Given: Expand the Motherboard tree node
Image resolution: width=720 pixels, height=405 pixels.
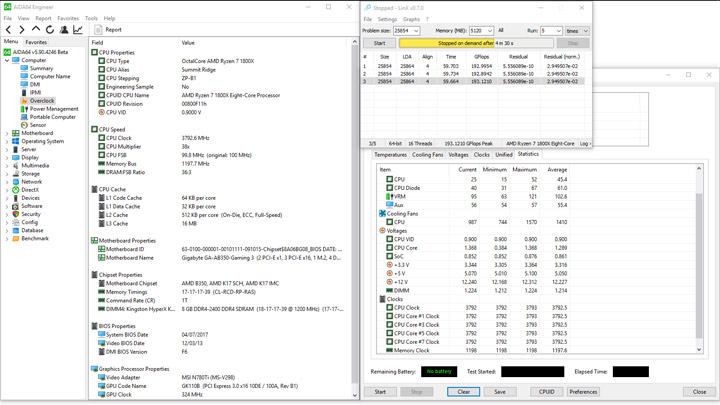Looking at the screenshot, I should [x=7, y=133].
